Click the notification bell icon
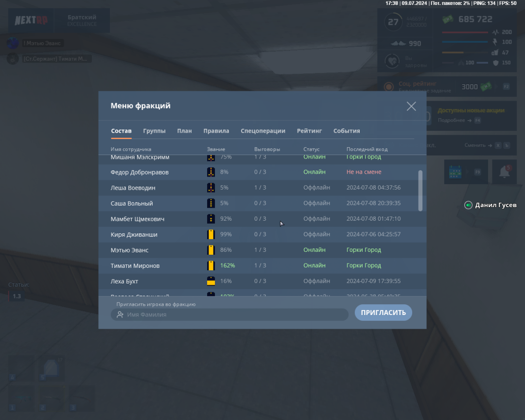 coord(505,172)
